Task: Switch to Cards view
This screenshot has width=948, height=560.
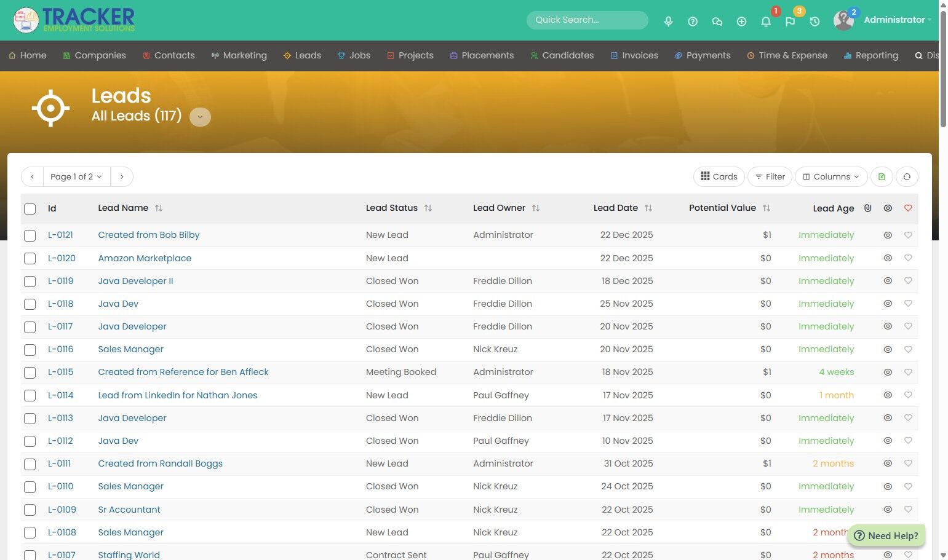Action: [719, 177]
